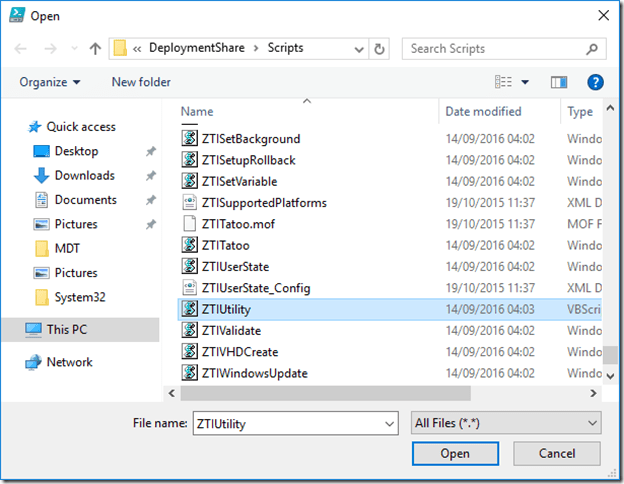Open the Help button

tap(595, 82)
